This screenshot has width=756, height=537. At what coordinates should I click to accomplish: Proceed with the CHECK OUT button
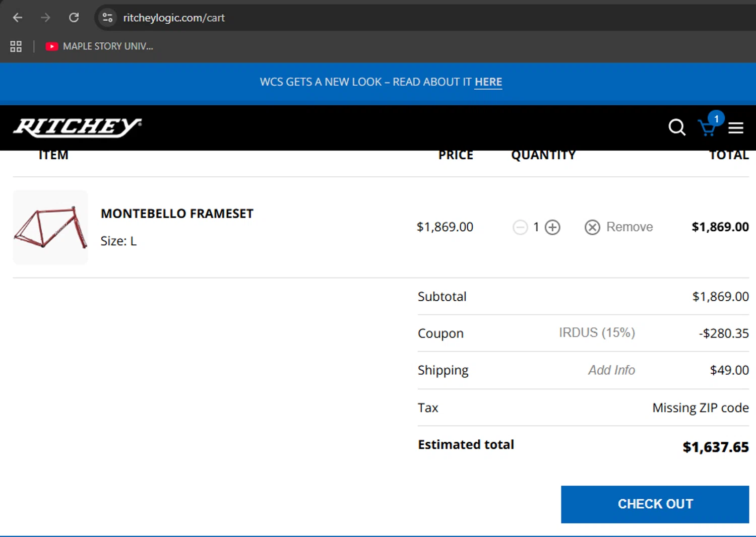point(655,504)
